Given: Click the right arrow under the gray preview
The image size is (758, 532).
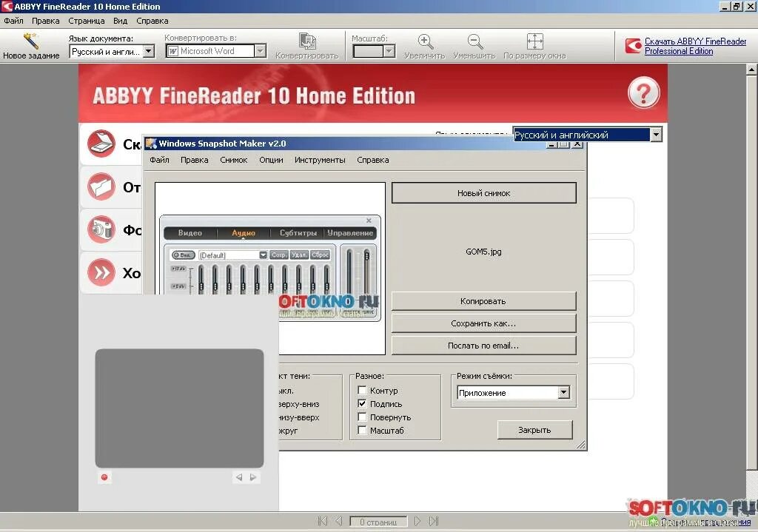Looking at the screenshot, I should pos(253,477).
